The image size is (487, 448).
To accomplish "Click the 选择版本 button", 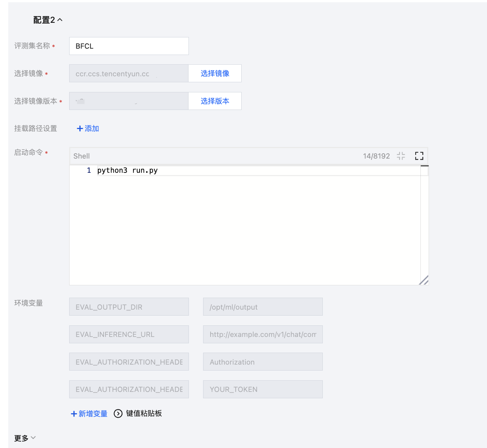I will coord(215,101).
